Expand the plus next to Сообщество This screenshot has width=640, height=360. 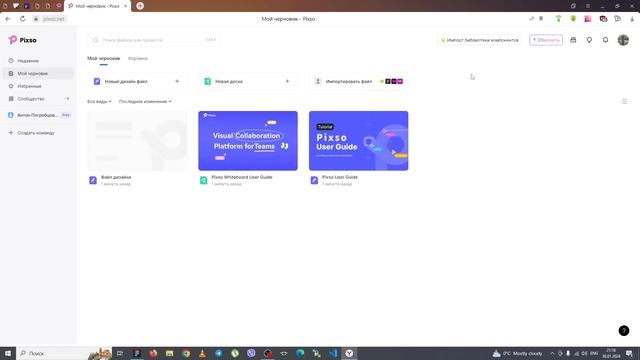(x=68, y=99)
